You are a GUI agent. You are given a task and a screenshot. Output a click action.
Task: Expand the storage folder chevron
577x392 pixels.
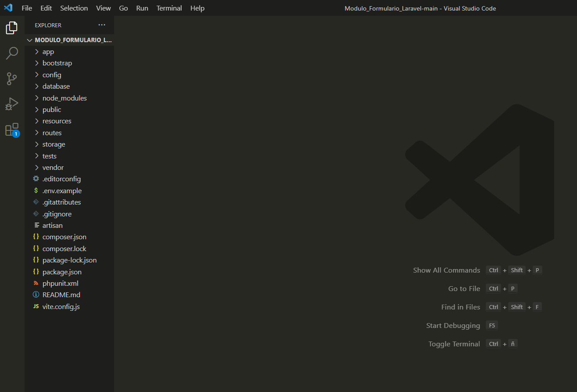[x=37, y=144]
